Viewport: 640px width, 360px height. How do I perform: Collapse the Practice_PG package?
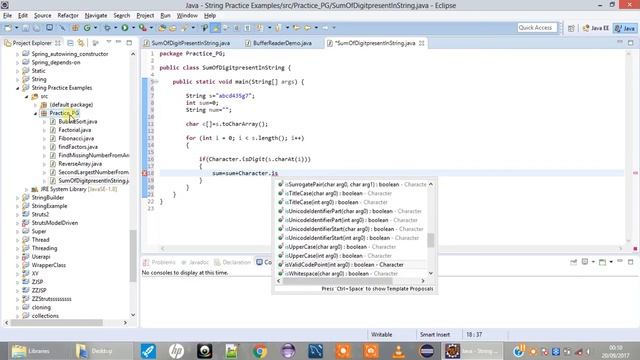(36, 113)
